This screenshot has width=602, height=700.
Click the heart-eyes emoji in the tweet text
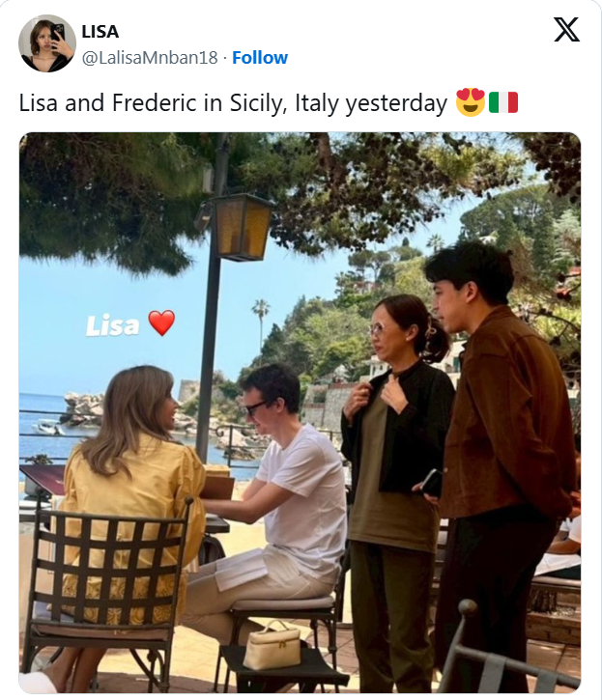(x=470, y=102)
